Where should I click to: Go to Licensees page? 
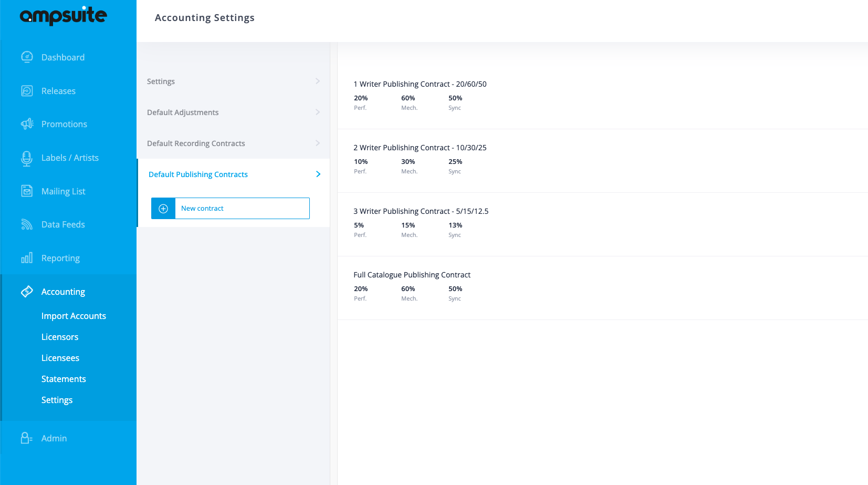click(x=60, y=358)
